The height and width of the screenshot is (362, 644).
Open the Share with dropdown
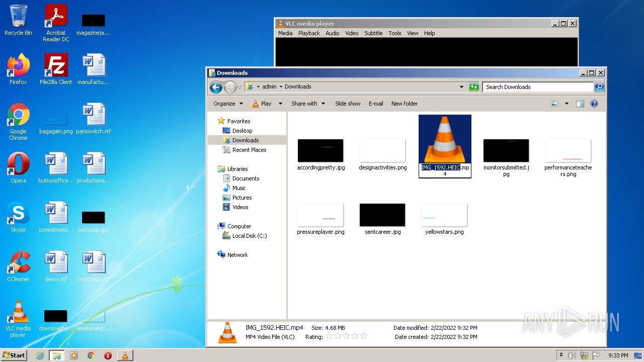308,104
